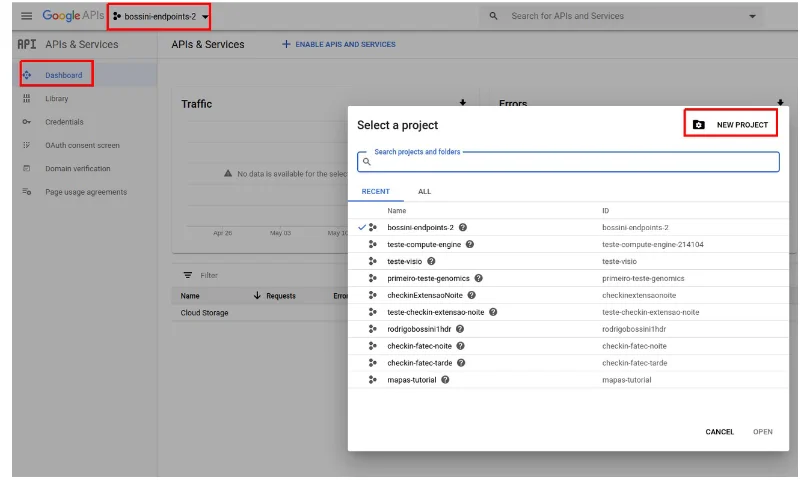Click the project icon beside teste-visio
The image size is (811, 495).
click(372, 261)
